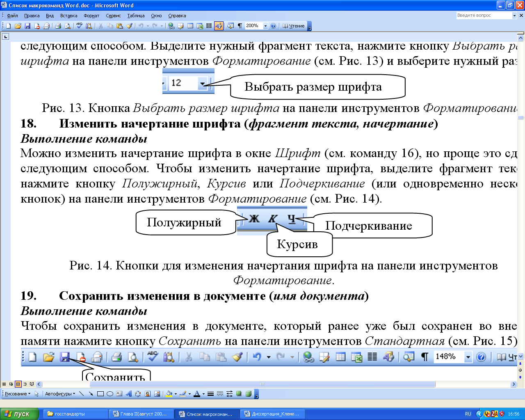This screenshot has width=525, height=420.
Task: Open the Dash Style options
Action: 220,394
